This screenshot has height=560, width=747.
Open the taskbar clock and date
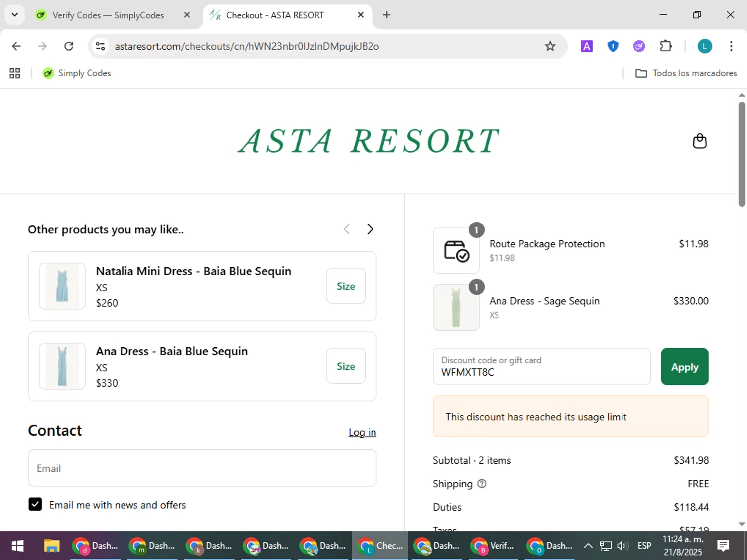tap(683, 546)
